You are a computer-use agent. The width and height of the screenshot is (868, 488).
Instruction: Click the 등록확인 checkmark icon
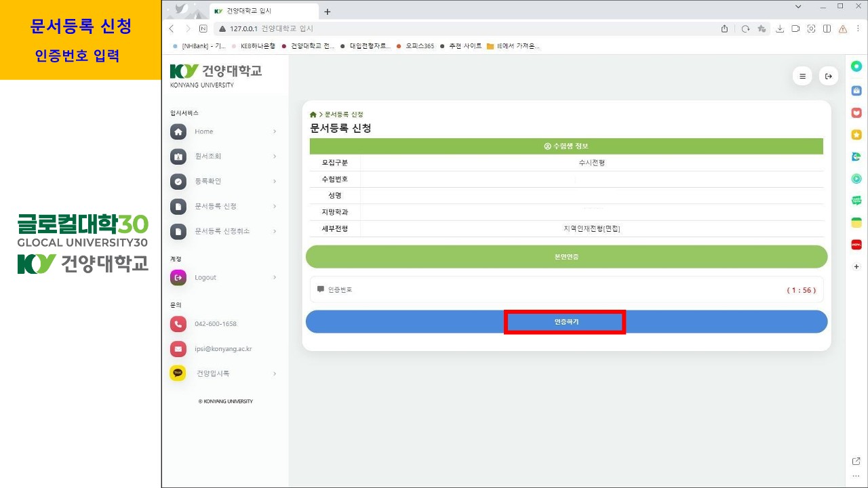(178, 182)
